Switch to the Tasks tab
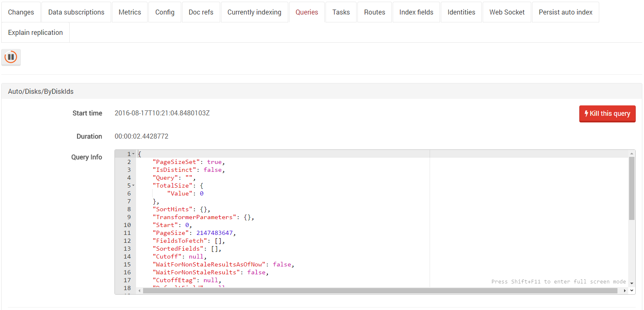Viewport: 644px width, 310px height. 341,12
